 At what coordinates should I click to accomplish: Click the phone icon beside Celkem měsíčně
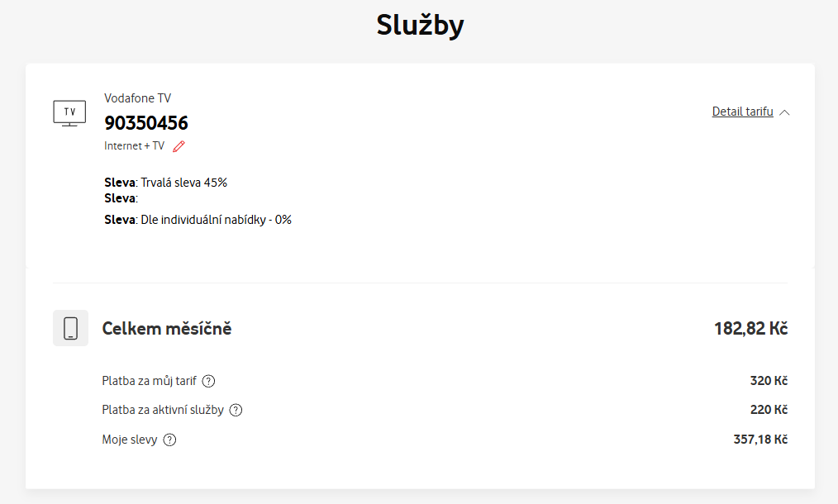click(70, 328)
